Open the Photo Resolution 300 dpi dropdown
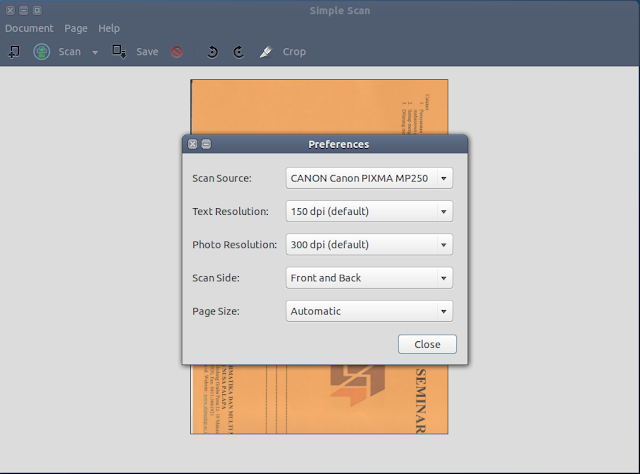This screenshot has height=474, width=640. (x=369, y=245)
